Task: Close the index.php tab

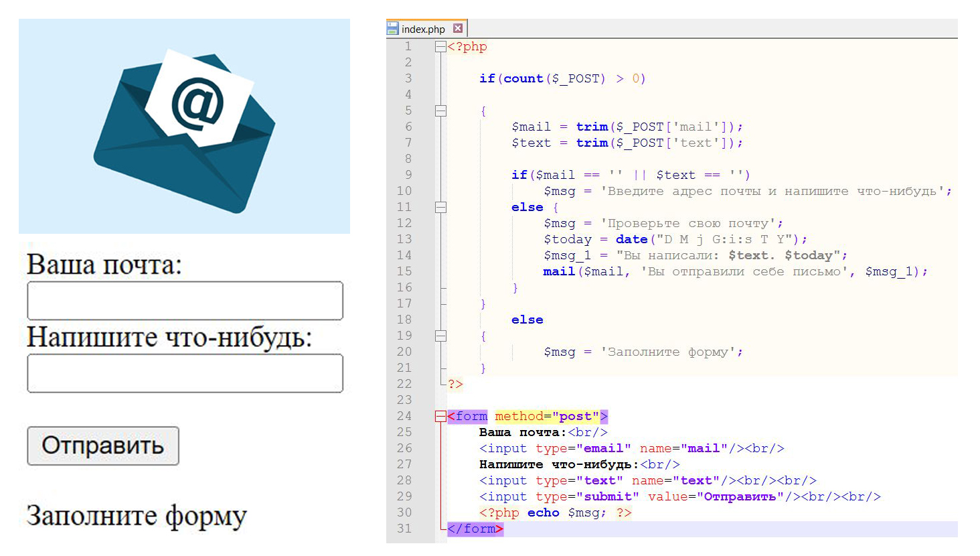Action: [458, 28]
